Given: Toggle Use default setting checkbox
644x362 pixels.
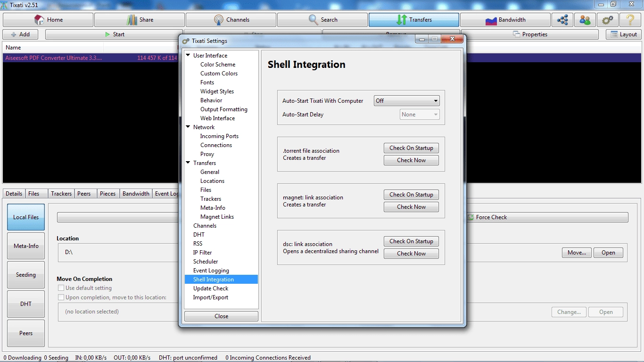Looking at the screenshot, I should pyautogui.click(x=61, y=288).
